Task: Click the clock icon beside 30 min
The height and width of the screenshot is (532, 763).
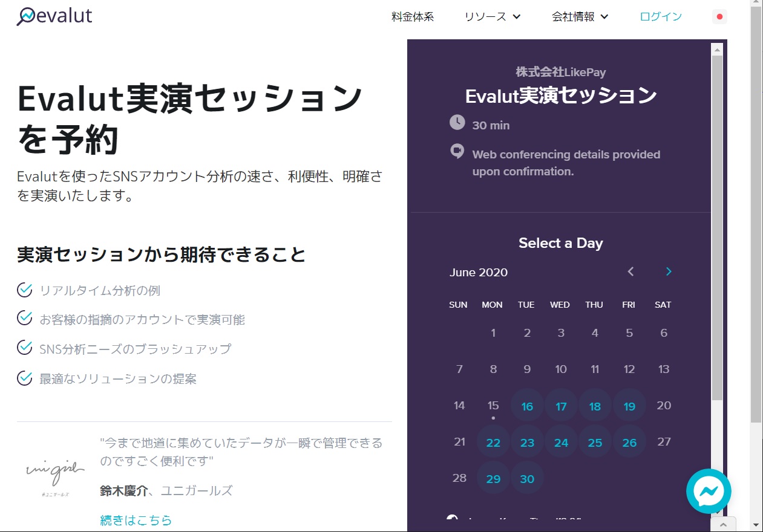Action: 457,123
